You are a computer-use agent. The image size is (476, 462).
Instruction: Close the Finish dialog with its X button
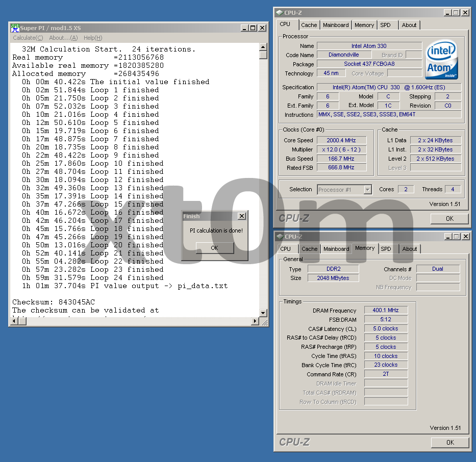coord(242,216)
